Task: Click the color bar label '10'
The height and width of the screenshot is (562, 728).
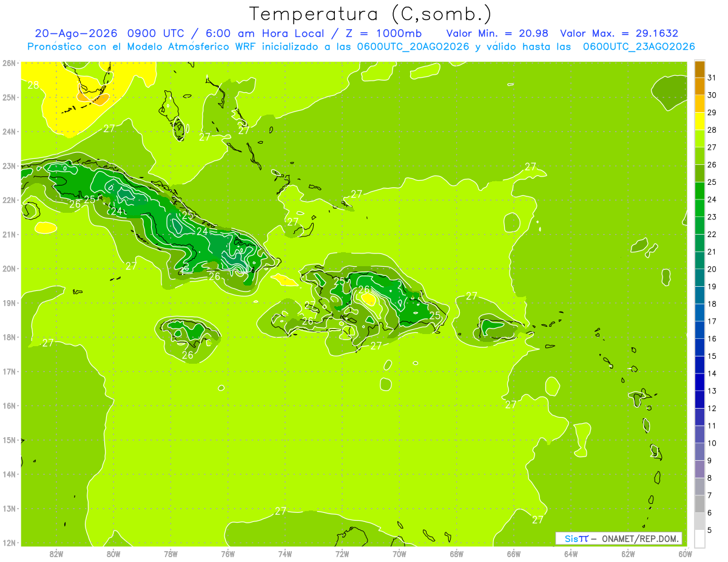Action: [712, 443]
